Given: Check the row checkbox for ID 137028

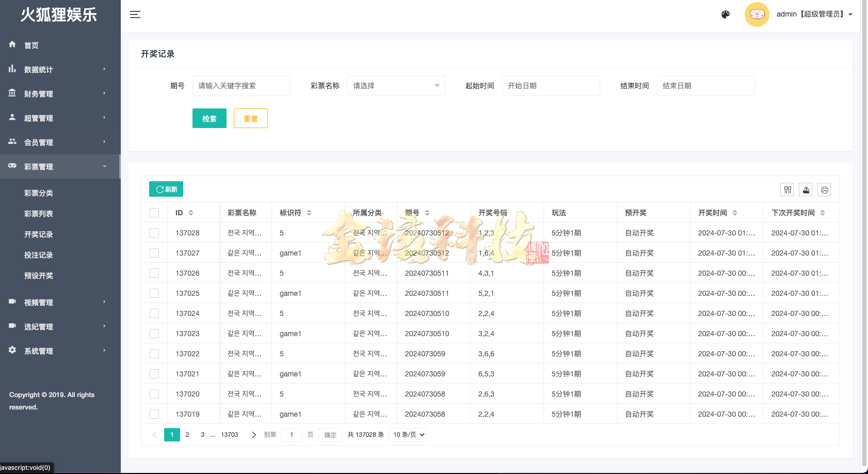Looking at the screenshot, I should [x=154, y=232].
